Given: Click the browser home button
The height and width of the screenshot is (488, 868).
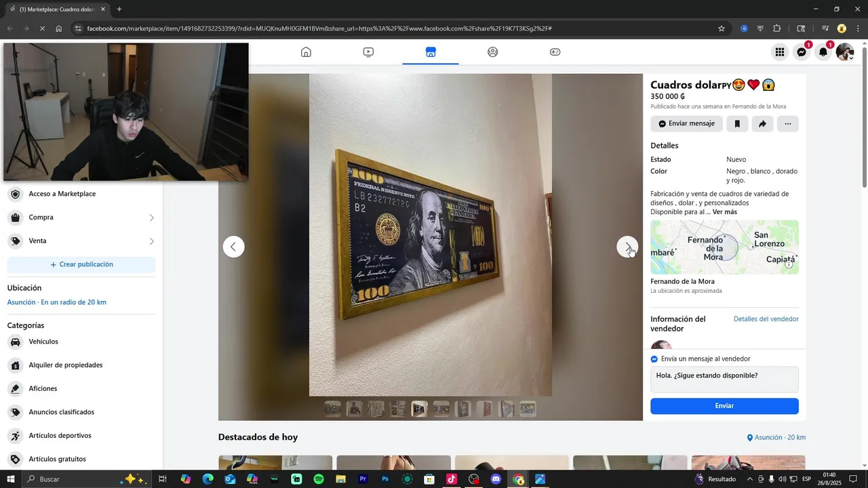Looking at the screenshot, I should (59, 28).
